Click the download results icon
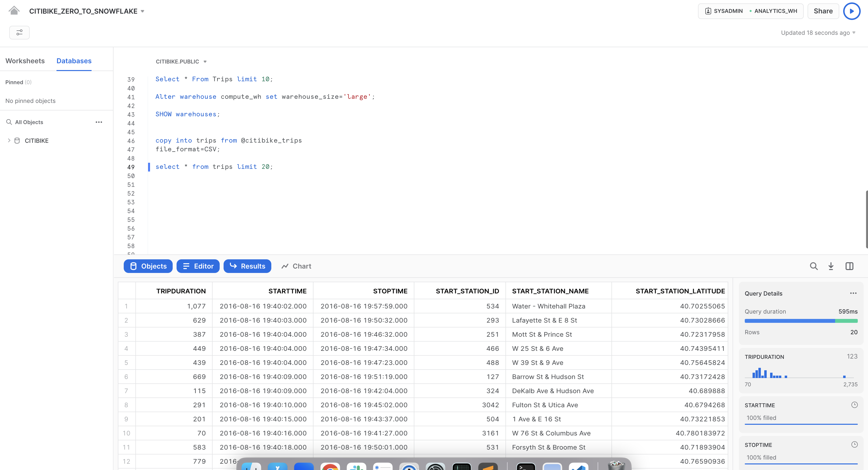This screenshot has width=868, height=470. (831, 266)
